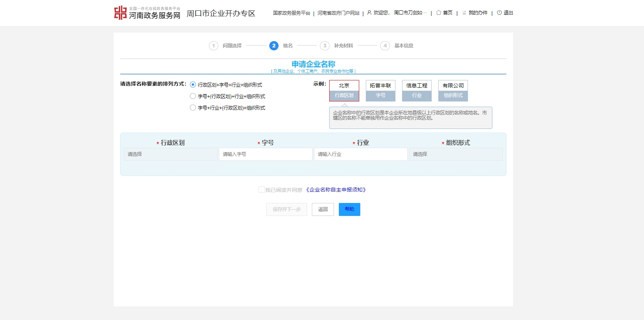Click the 拓普丰联 字号 example card
Viewport: 644px width, 320px height.
[381, 91]
